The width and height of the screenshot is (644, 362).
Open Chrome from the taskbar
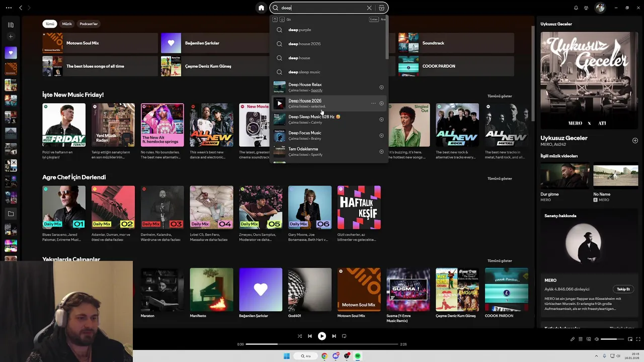pyautogui.click(x=324, y=356)
